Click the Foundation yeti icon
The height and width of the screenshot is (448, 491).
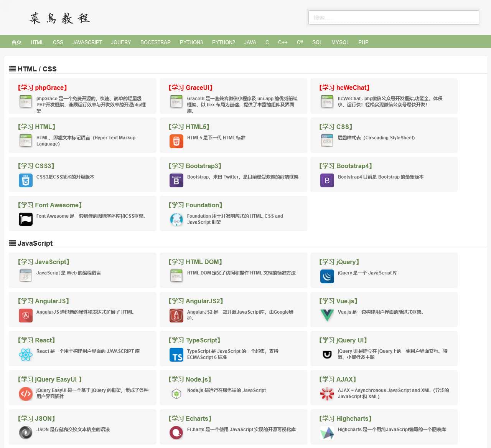[x=176, y=219]
